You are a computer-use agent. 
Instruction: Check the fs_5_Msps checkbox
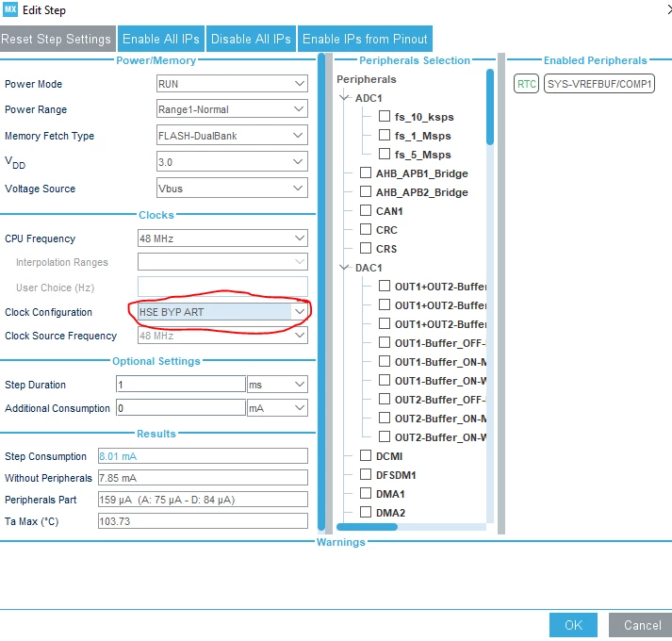[x=385, y=154]
